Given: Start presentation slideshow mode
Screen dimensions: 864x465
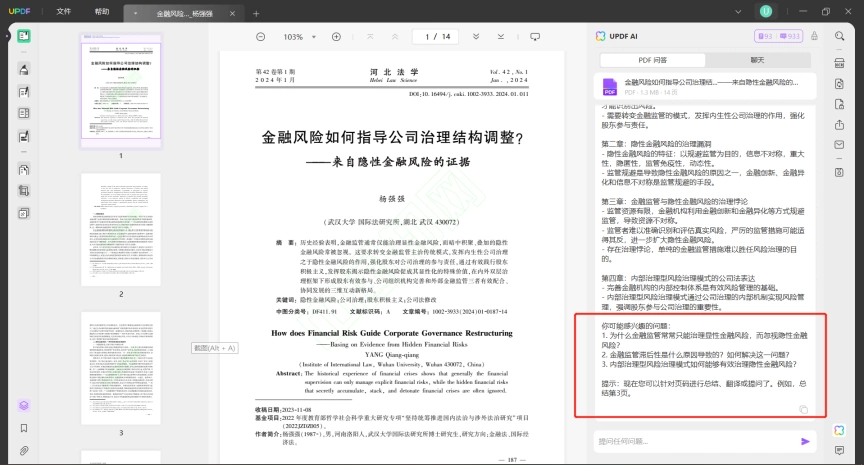Looking at the screenshot, I should point(534,36).
